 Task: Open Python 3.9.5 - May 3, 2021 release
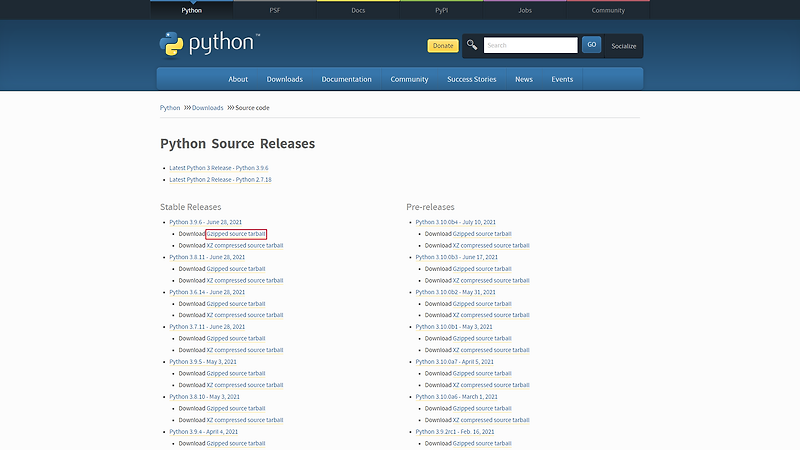[203, 362]
